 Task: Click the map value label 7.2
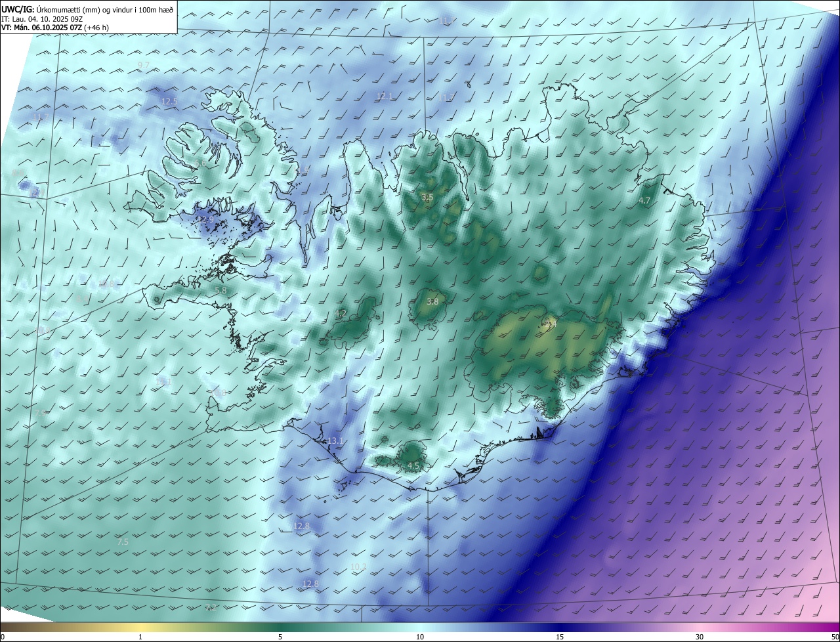click(x=211, y=608)
